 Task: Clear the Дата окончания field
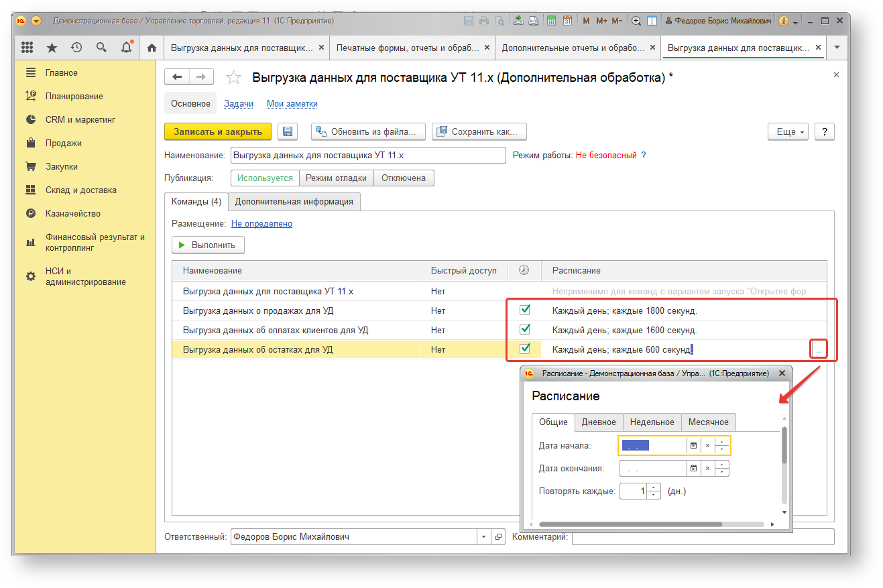click(707, 469)
